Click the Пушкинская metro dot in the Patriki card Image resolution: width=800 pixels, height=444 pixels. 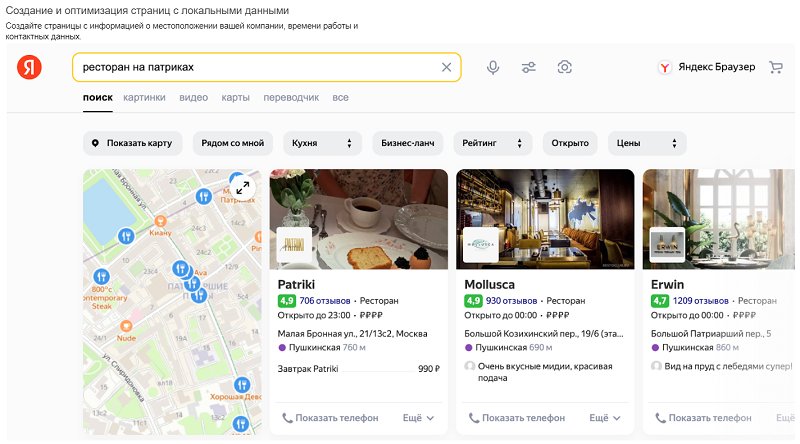pos(282,348)
